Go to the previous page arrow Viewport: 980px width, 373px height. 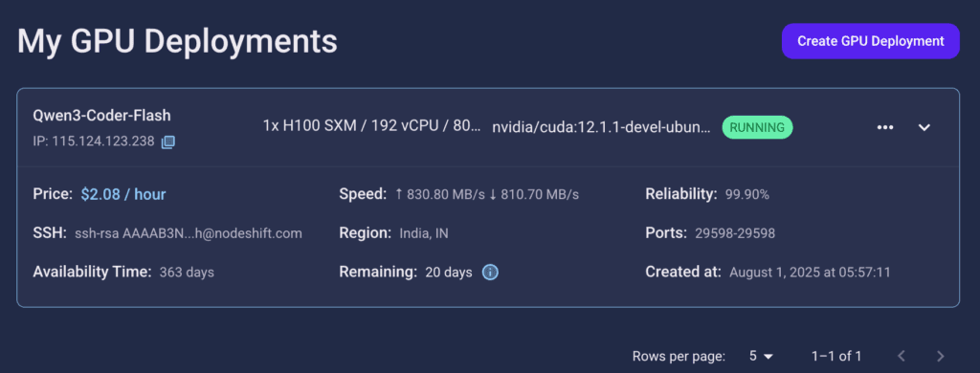(x=902, y=356)
